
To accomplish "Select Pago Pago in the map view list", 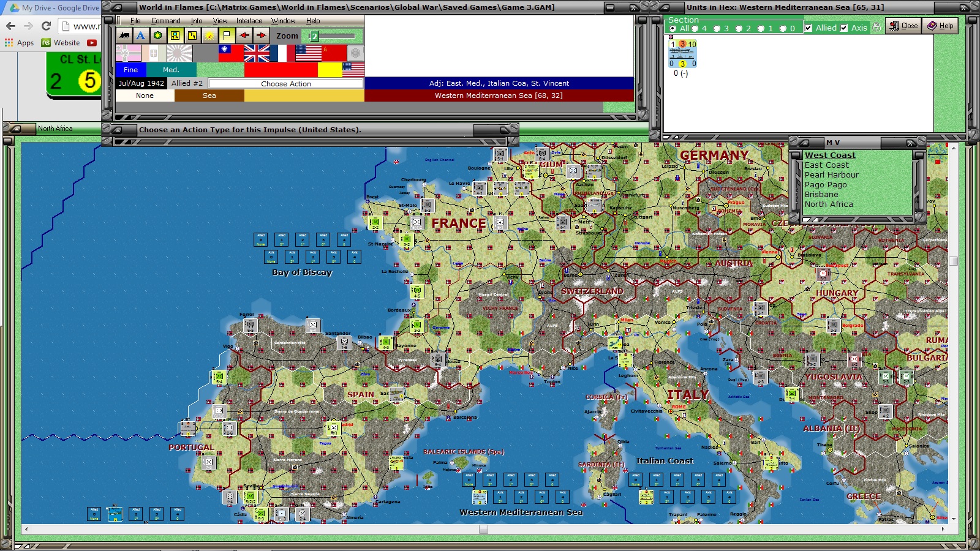I will click(x=826, y=185).
